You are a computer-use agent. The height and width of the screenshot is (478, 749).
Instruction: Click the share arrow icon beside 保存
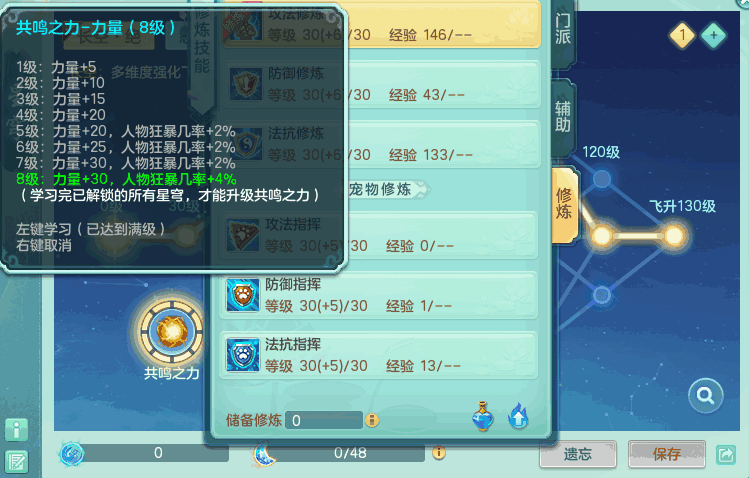tap(726, 454)
